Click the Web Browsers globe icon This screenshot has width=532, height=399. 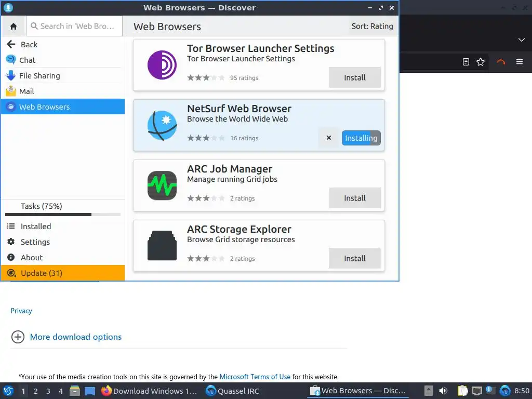coord(11,107)
